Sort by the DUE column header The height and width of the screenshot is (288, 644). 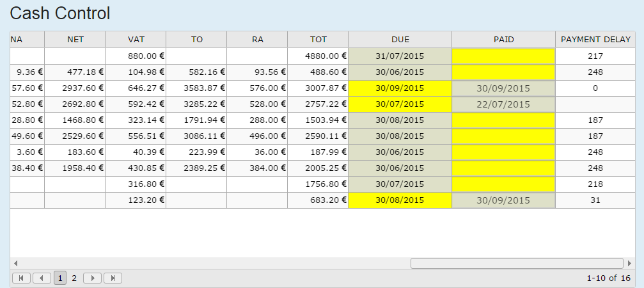[x=400, y=39]
